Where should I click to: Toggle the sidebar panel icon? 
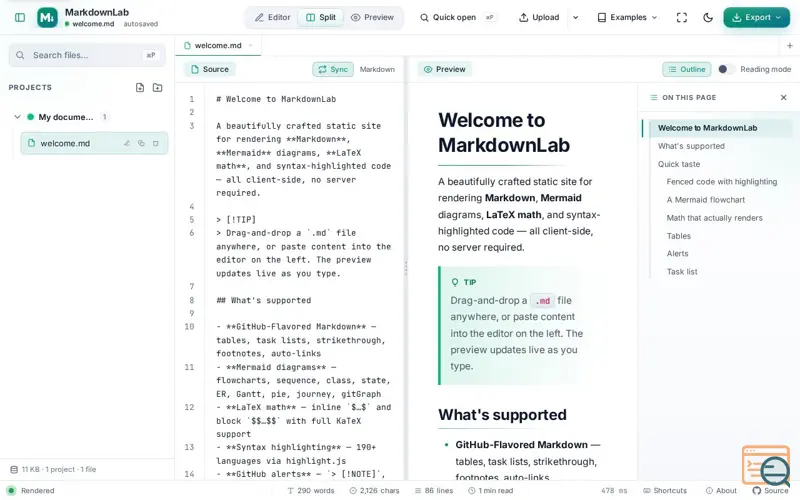(x=20, y=17)
